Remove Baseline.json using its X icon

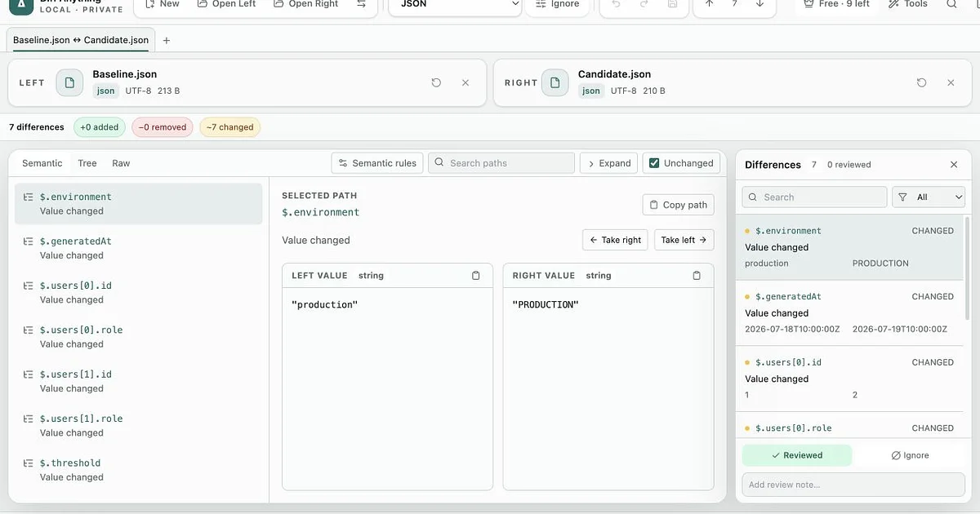(x=465, y=82)
